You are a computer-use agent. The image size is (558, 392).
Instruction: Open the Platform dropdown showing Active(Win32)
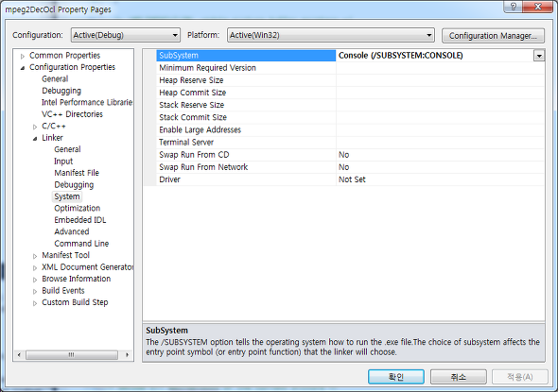pos(331,35)
